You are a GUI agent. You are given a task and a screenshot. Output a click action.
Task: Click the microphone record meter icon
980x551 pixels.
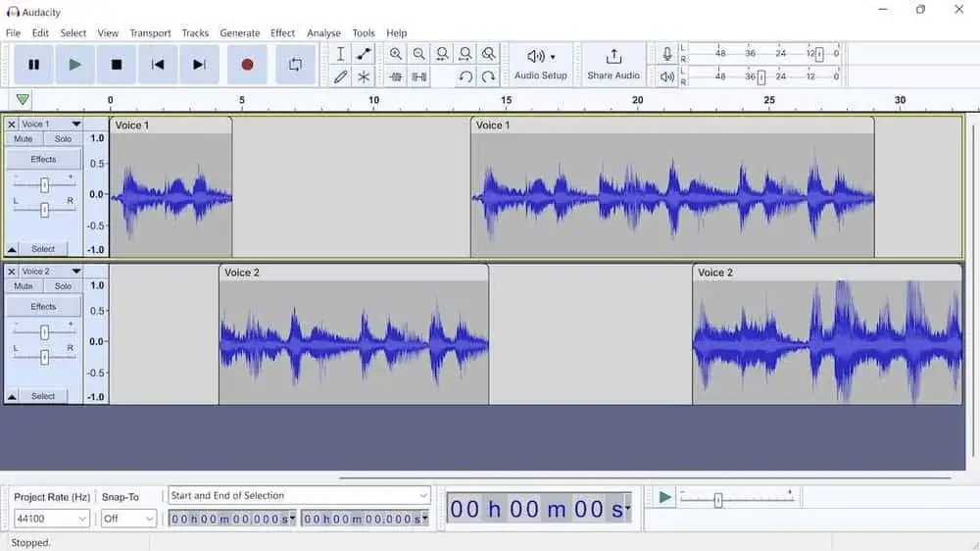pyautogui.click(x=666, y=54)
